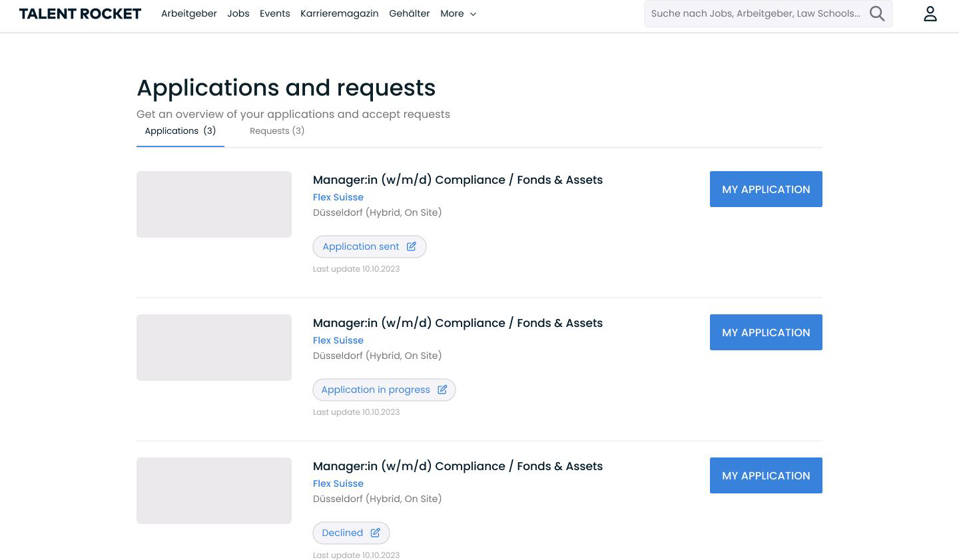Click edit icon on Application in progress status
Screen dimensions: 959x560
442,390
